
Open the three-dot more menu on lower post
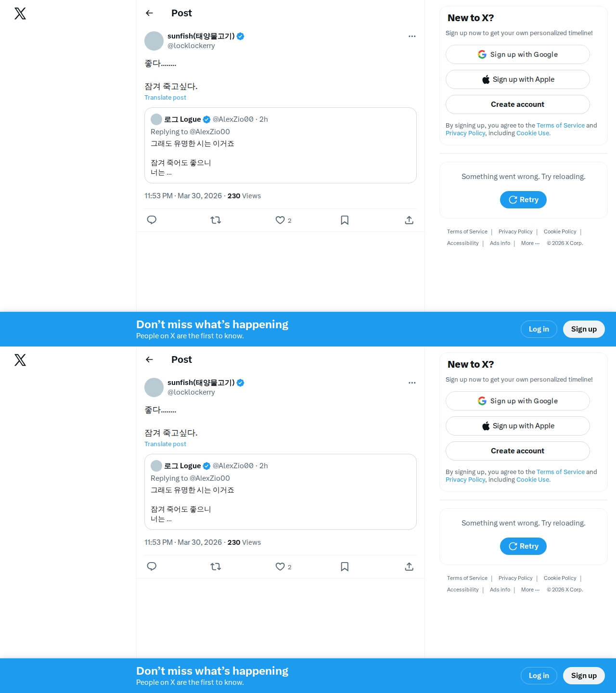(412, 383)
